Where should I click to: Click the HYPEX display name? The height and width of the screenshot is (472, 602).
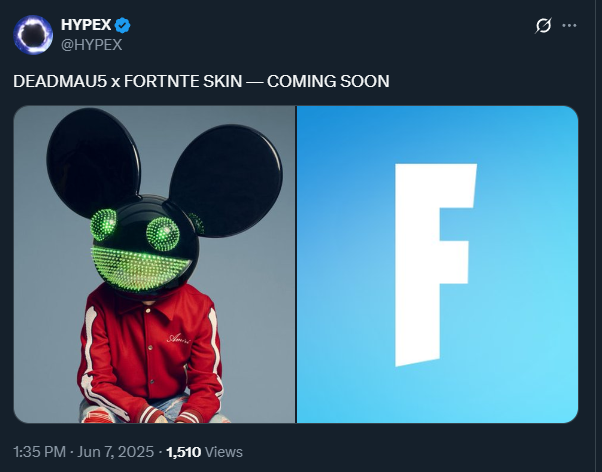86,25
